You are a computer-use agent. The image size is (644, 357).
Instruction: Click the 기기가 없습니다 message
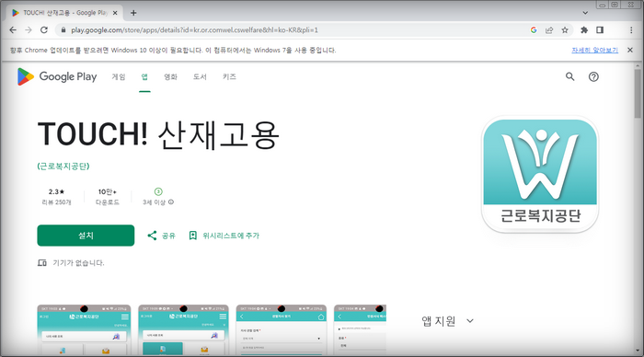pos(78,263)
